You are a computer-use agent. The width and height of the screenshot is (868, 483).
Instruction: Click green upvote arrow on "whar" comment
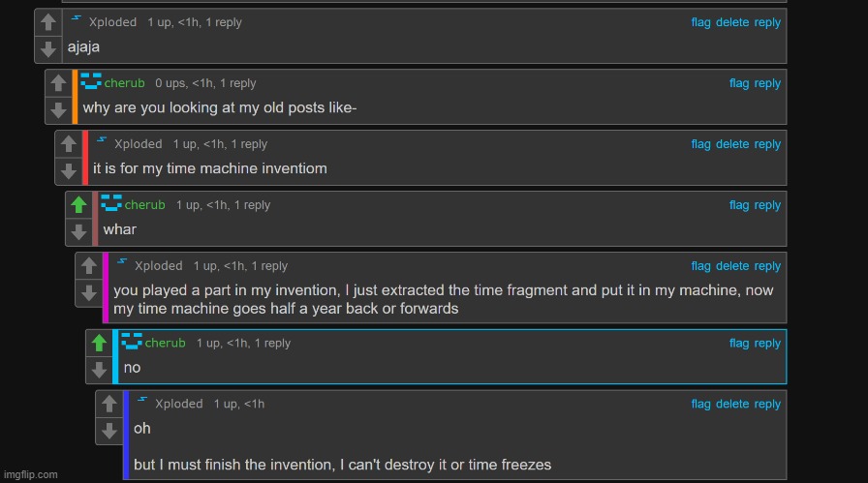click(x=78, y=204)
